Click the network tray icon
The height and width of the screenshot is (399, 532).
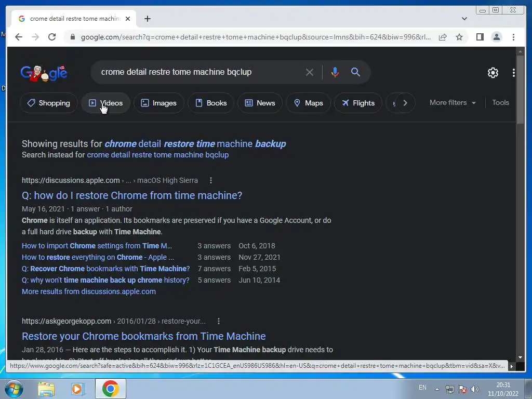point(449,389)
